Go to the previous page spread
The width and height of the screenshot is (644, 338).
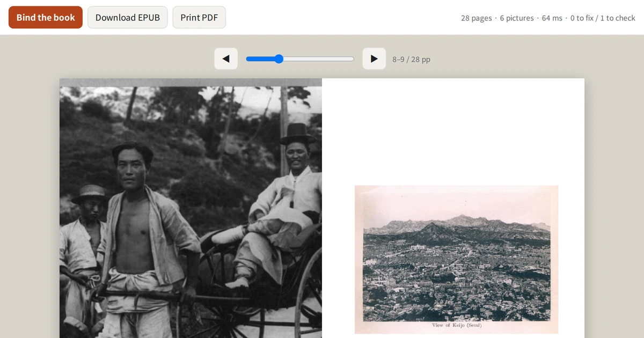226,58
